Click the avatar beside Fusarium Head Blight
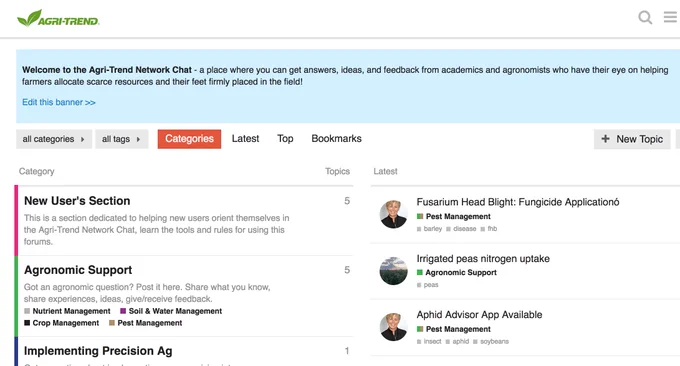The width and height of the screenshot is (680, 366). coord(393,214)
